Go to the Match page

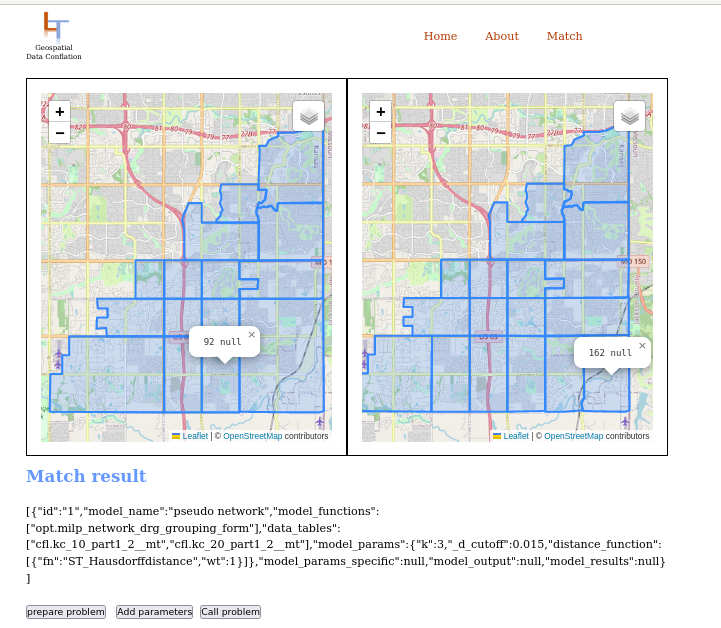tap(565, 36)
